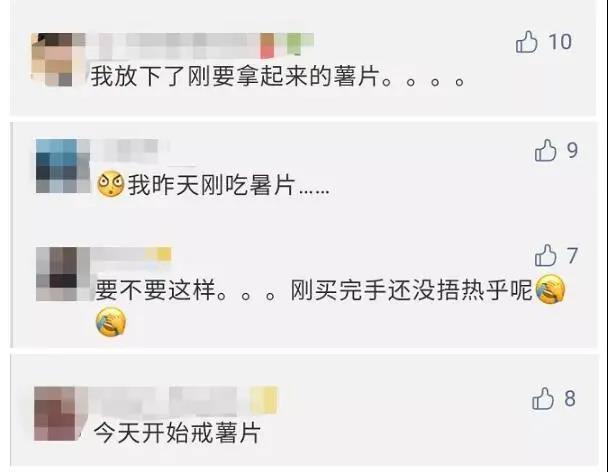Select comment text 今天开始戒薯片

tap(177, 433)
